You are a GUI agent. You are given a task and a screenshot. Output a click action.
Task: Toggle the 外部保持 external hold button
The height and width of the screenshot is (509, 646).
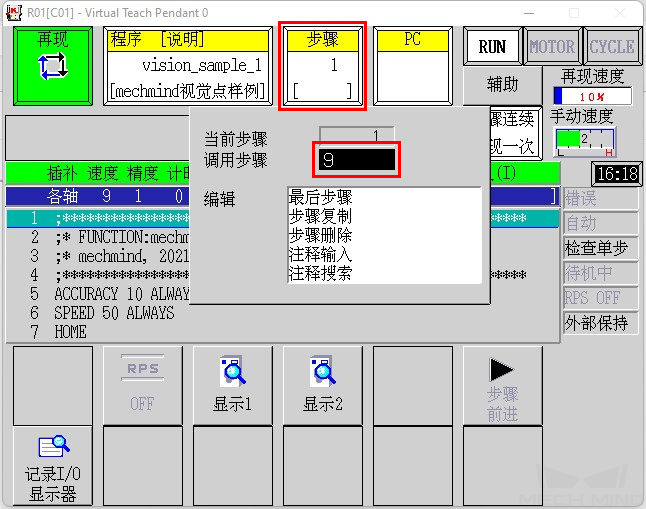(x=600, y=323)
